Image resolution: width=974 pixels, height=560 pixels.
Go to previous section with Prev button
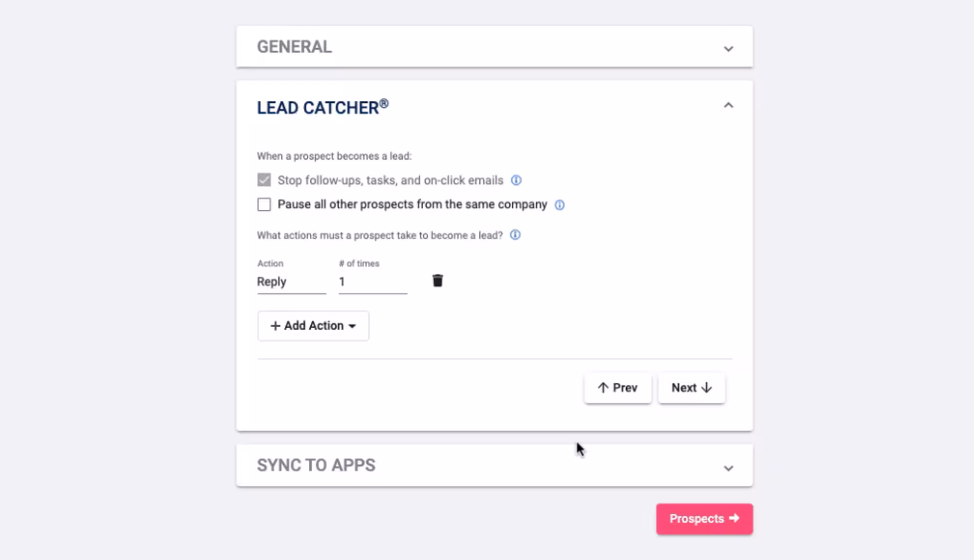(x=618, y=388)
